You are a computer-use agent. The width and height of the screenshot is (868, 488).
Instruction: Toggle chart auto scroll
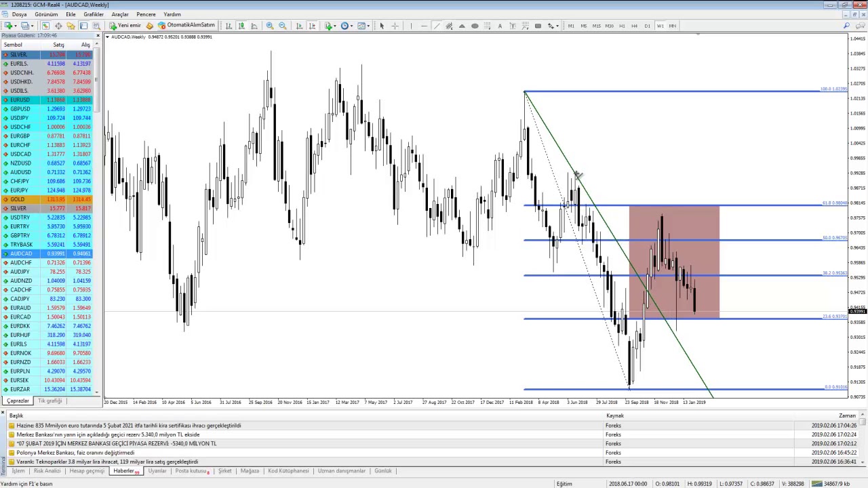pos(299,26)
